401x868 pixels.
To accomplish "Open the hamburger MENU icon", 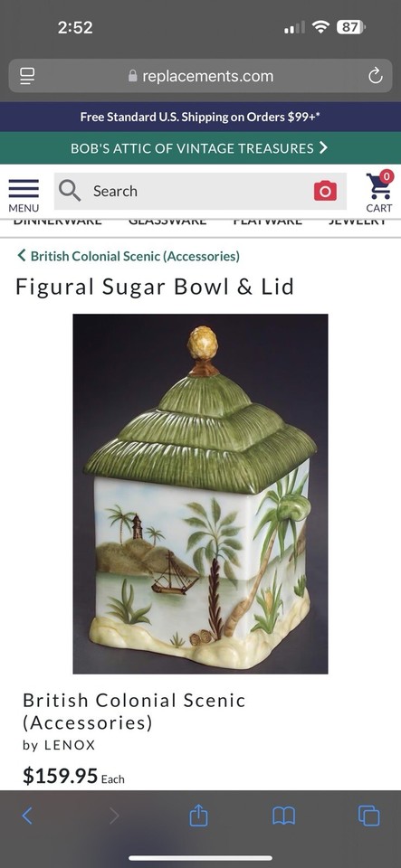I will pyautogui.click(x=24, y=195).
